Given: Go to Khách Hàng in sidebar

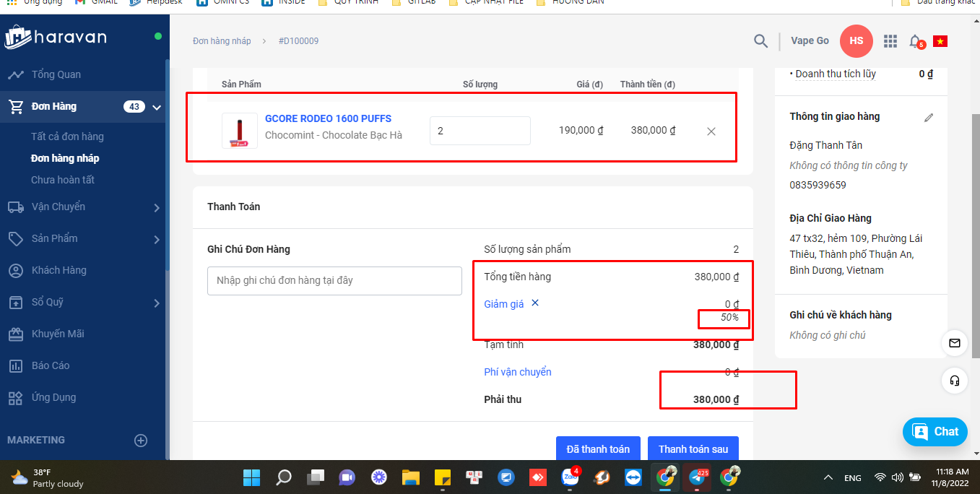Looking at the screenshot, I should point(58,270).
